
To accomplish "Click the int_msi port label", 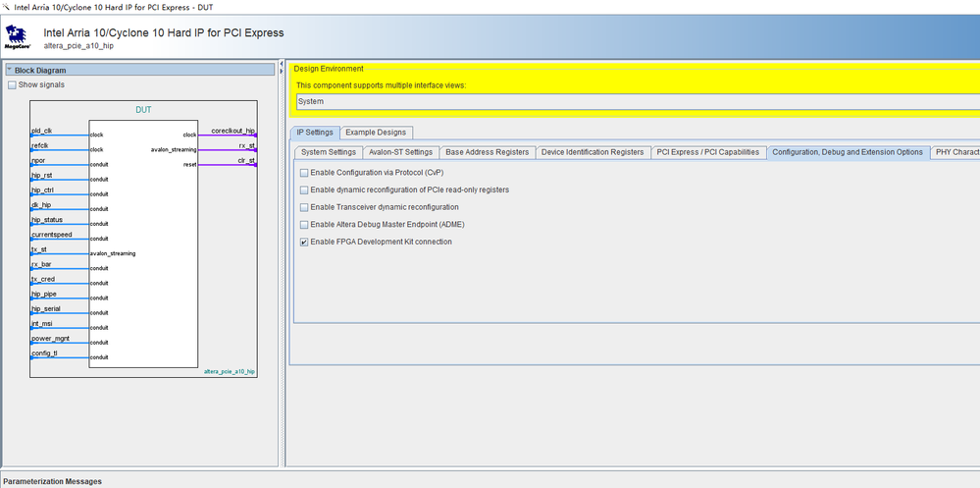I will click(x=42, y=324).
